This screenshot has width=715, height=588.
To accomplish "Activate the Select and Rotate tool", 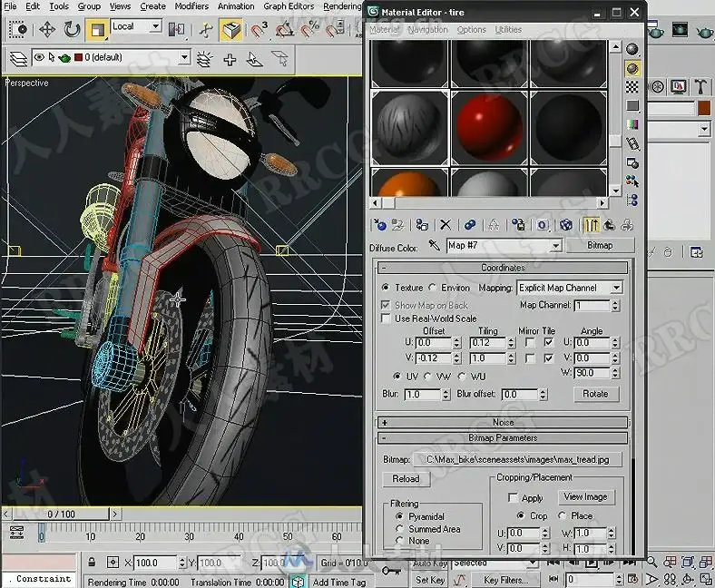I will coord(72,30).
